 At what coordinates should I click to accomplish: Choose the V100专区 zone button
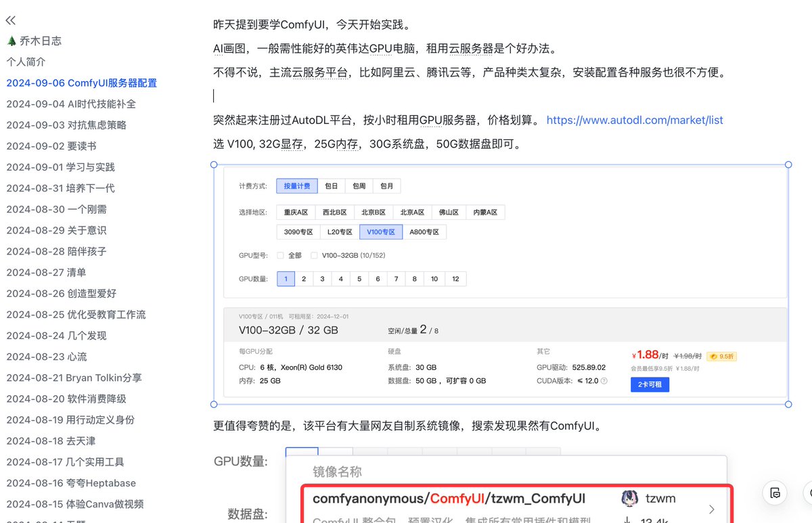pyautogui.click(x=381, y=232)
